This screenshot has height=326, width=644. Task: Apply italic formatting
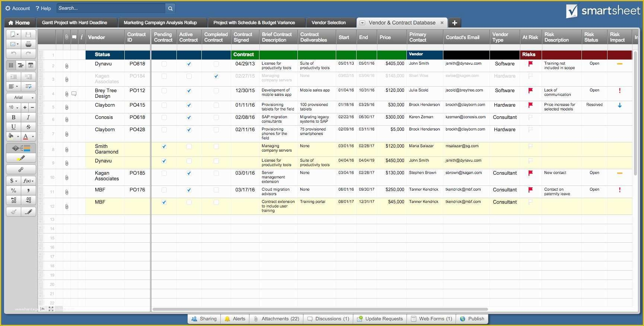coord(28,117)
